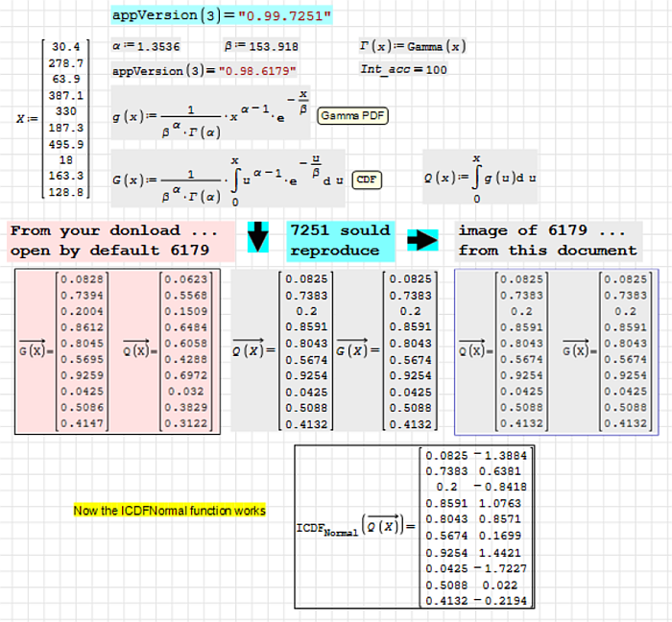Click the Int_acc=100 expression
This screenshot has height=622, width=672.
pyautogui.click(x=403, y=69)
